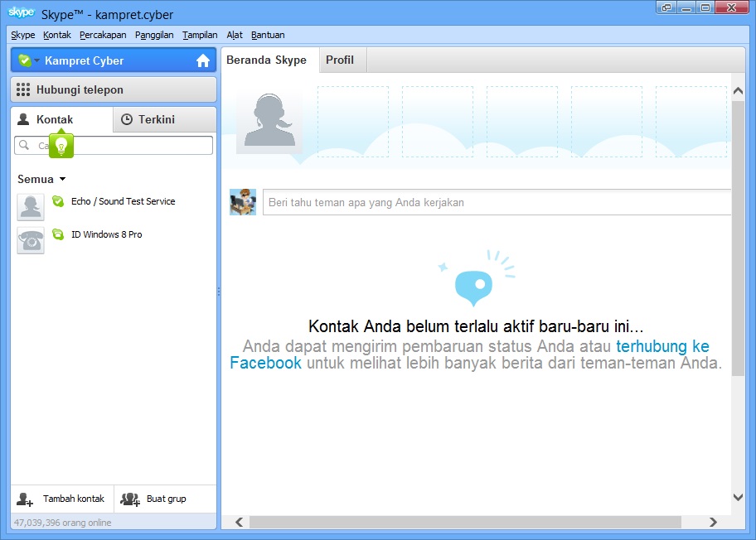
Task: Click the first empty dashed contact slot
Action: point(353,122)
